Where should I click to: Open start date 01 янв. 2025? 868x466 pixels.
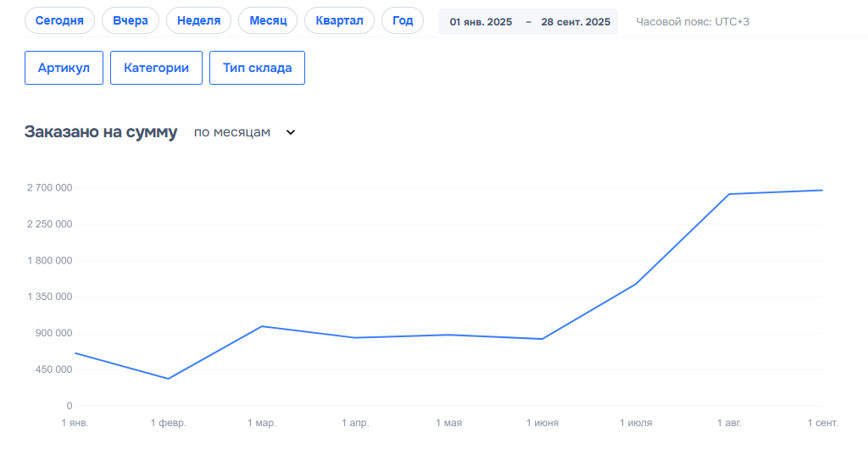point(481,22)
